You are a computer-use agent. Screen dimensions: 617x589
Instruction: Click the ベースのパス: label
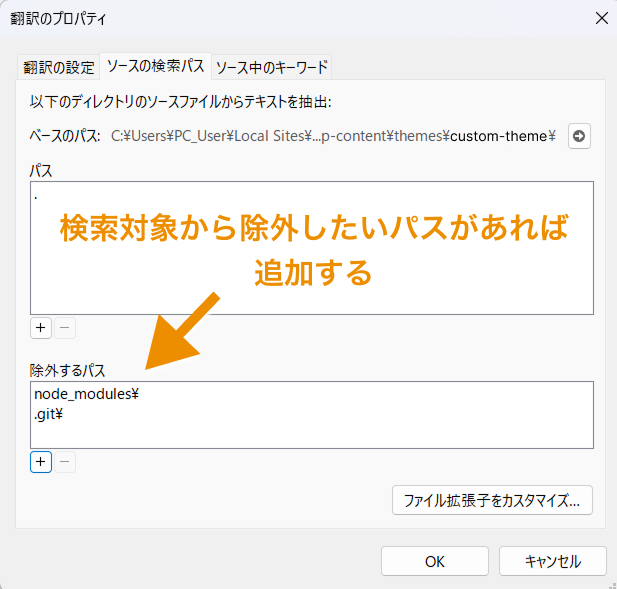point(64,136)
